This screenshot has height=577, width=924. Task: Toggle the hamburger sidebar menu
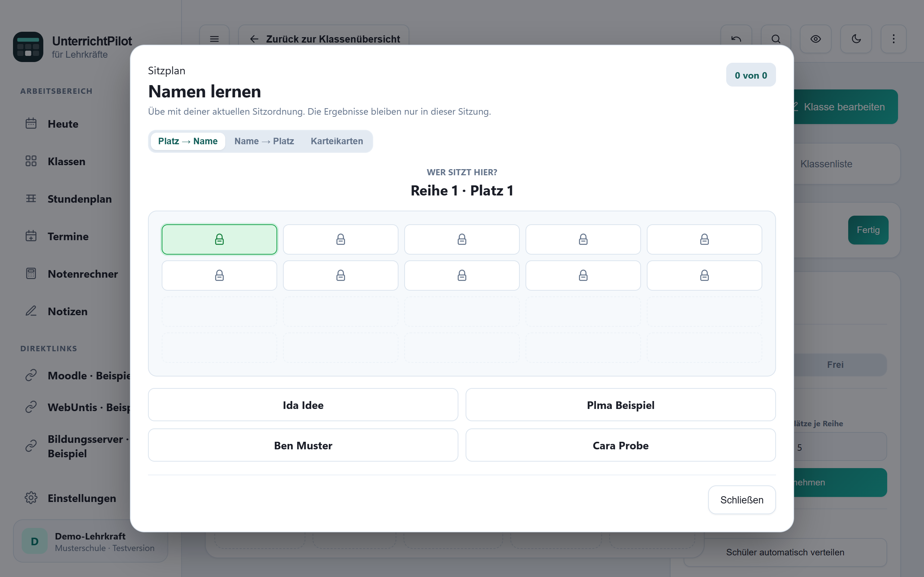tap(214, 39)
